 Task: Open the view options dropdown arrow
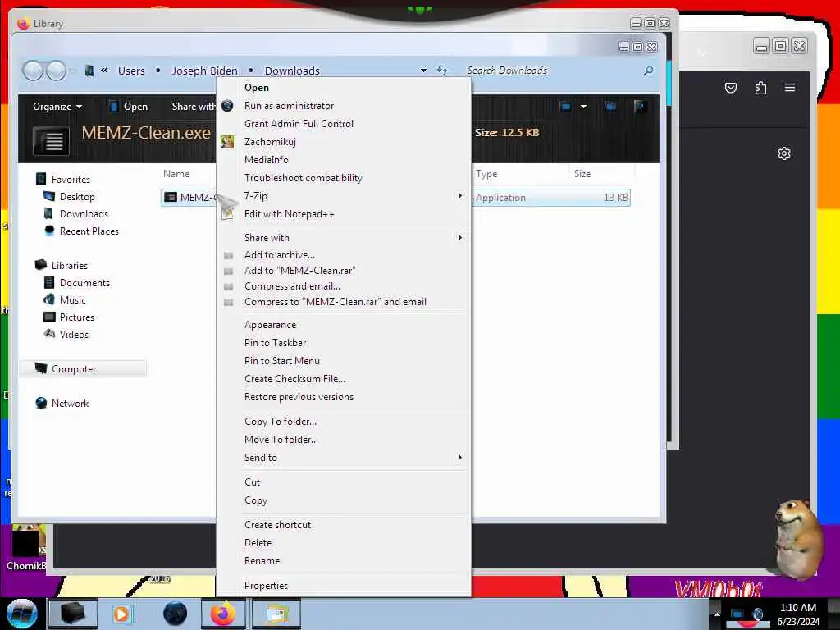(583, 107)
